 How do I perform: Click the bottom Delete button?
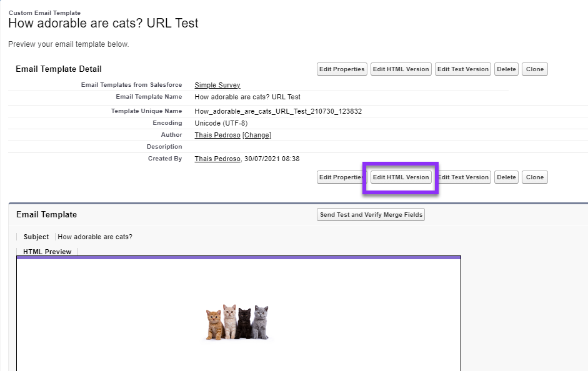[x=506, y=177]
